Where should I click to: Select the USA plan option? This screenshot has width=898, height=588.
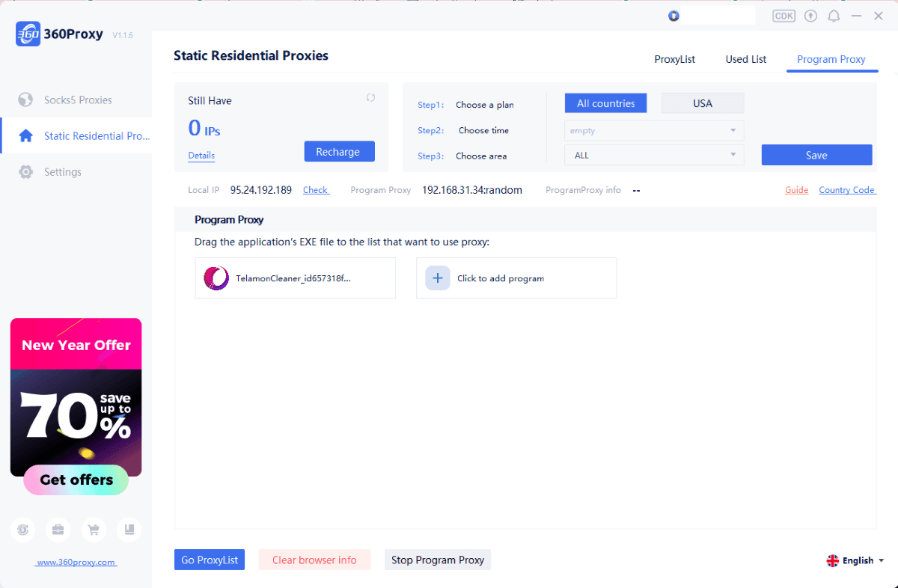(x=703, y=103)
